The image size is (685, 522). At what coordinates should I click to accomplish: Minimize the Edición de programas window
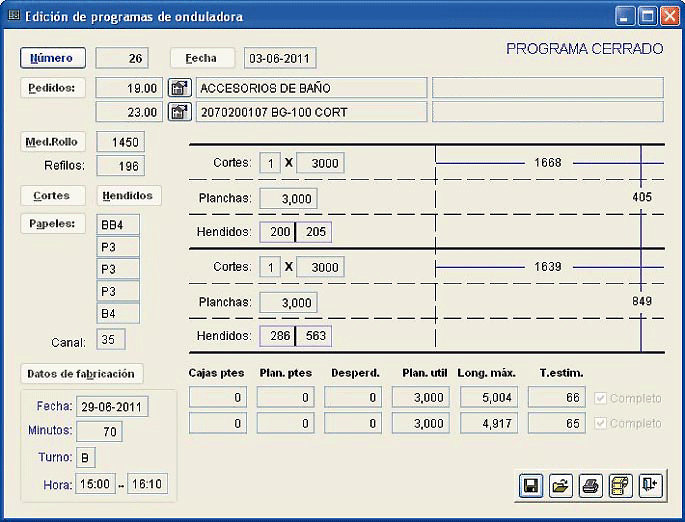[625, 17]
